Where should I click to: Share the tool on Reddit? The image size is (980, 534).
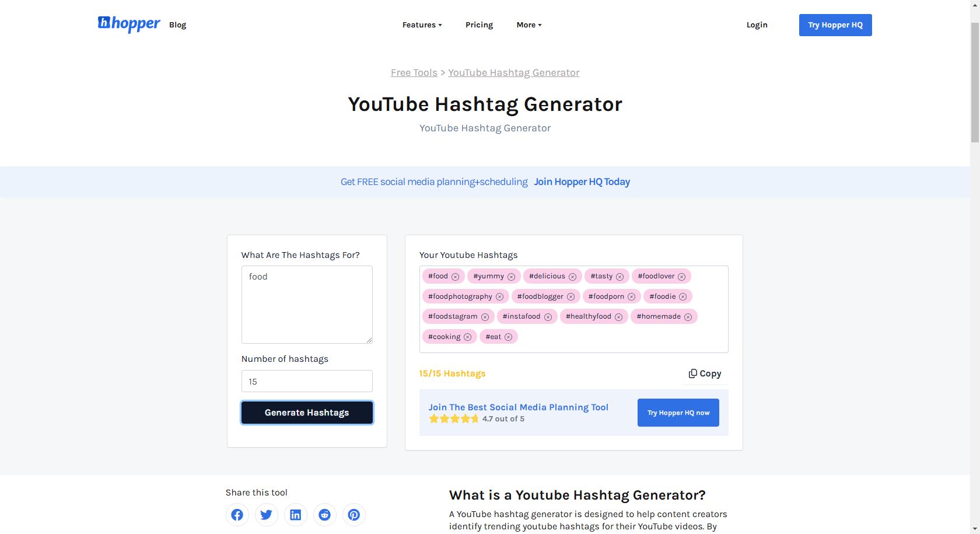[x=324, y=514]
